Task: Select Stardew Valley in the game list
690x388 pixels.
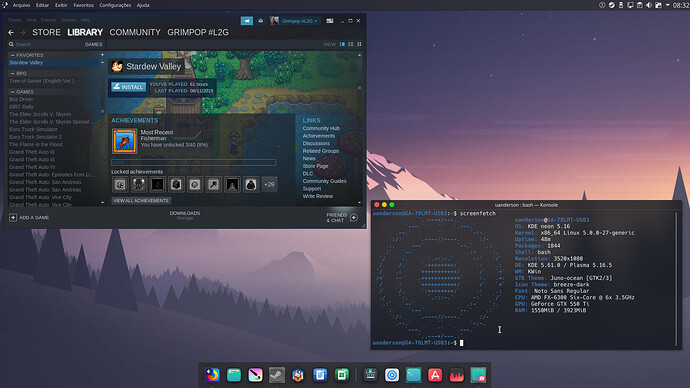Action: [x=54, y=62]
